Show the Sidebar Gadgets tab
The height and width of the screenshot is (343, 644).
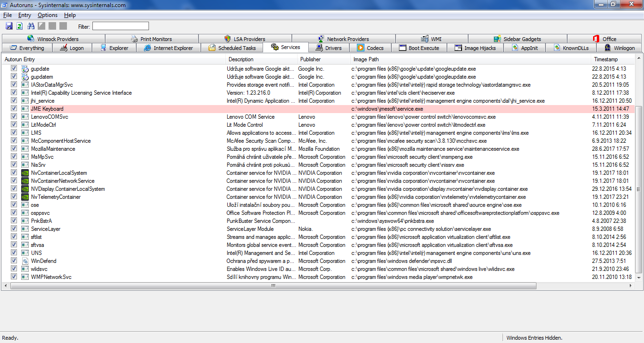point(518,39)
